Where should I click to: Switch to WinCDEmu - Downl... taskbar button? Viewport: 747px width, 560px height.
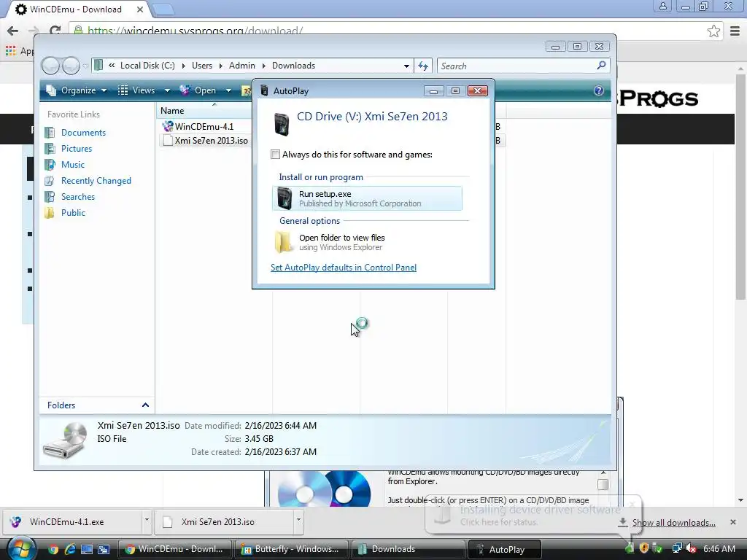[174, 549]
